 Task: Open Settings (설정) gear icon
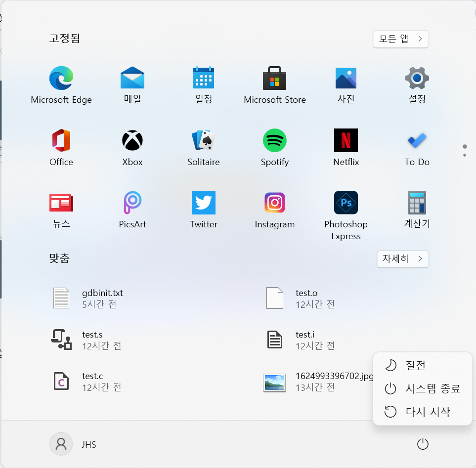pyautogui.click(x=417, y=78)
